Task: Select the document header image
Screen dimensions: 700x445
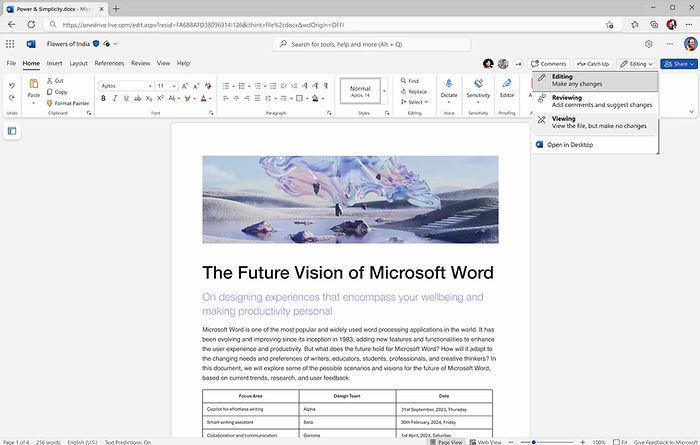Action: click(350, 200)
